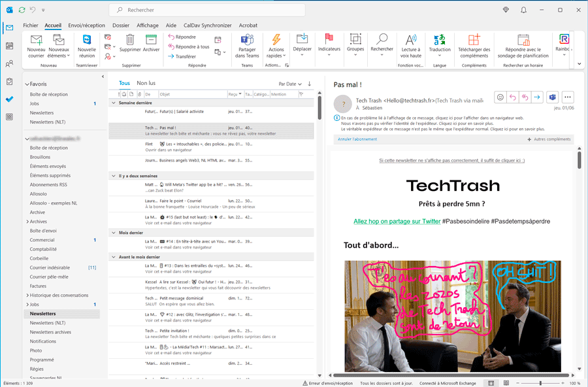Click message list vertical scrollbar
Image resolution: width=588 pixels, height=387 pixels.
(319, 108)
